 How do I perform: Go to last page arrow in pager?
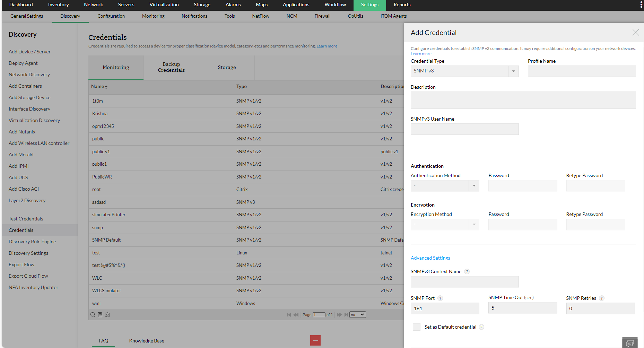point(346,315)
